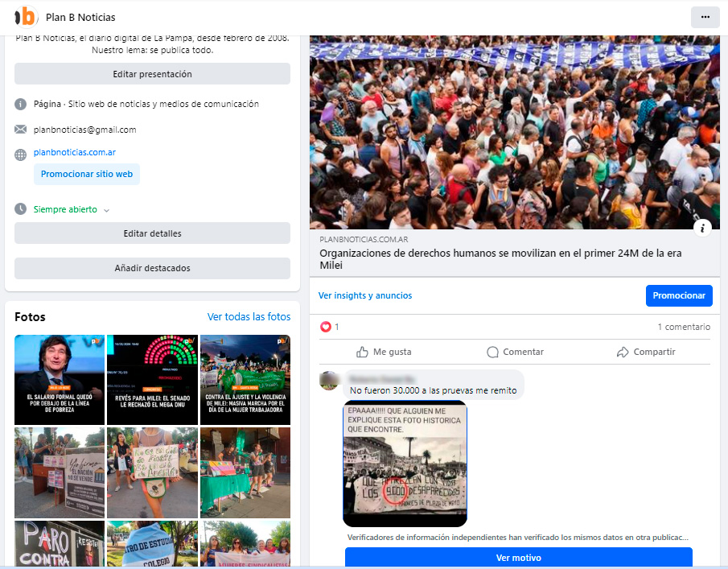Screen dimensions: 728x569
Task: Click Promocionar sitio web button
Action: point(86,174)
